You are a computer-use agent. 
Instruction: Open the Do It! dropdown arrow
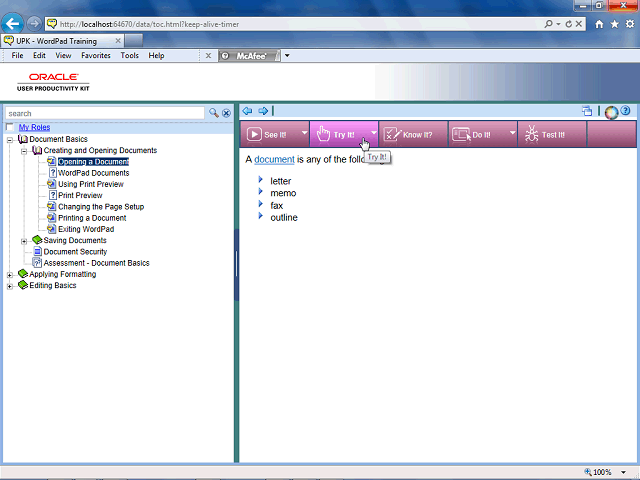point(512,133)
